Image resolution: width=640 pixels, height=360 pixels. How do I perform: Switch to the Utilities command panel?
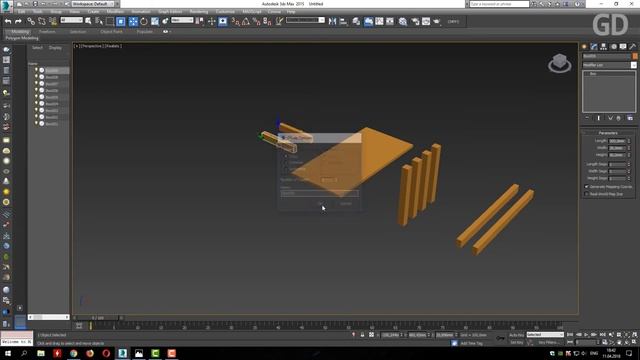[633, 47]
